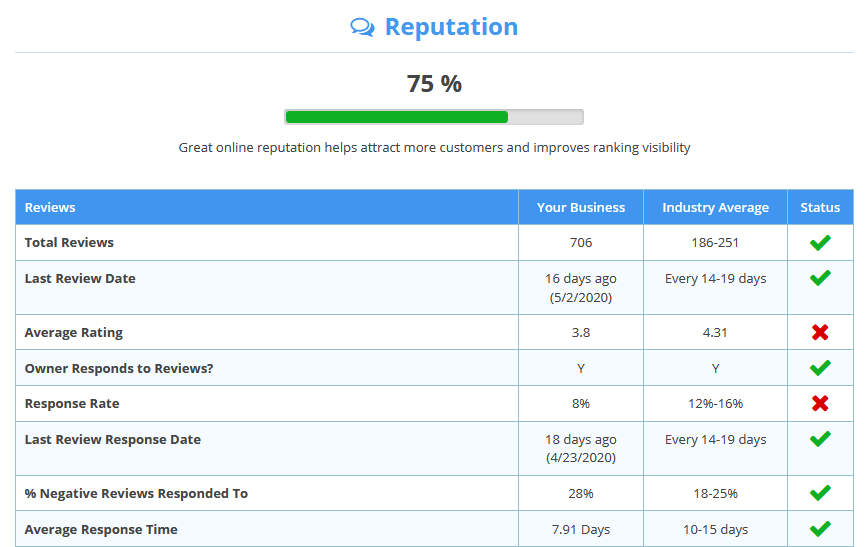The image size is (867, 547).
Task: Click the 3.8 average rating value
Action: click(581, 332)
